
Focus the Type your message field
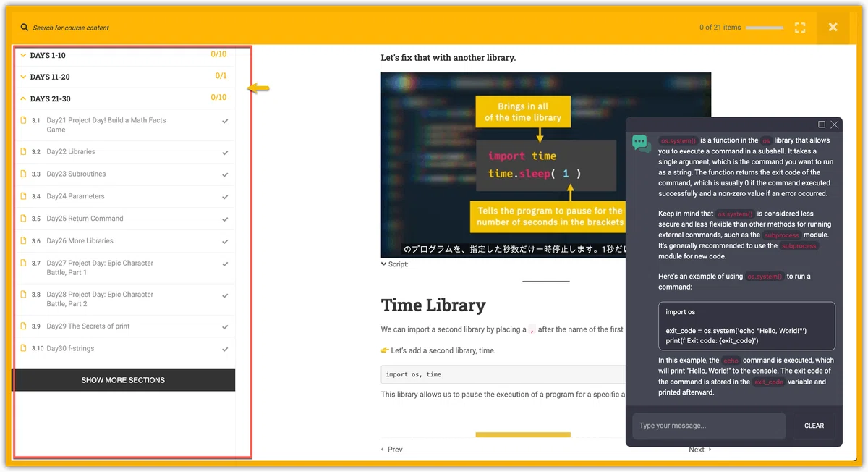[709, 426]
